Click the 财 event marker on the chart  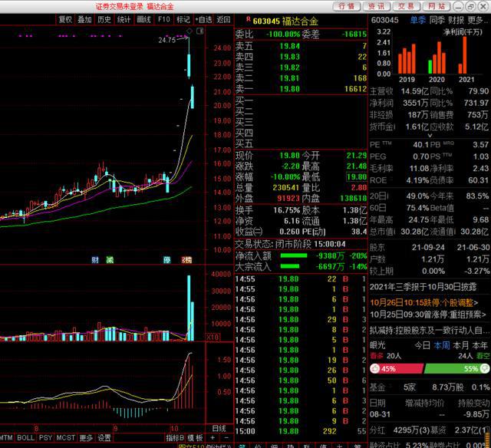tap(95, 260)
